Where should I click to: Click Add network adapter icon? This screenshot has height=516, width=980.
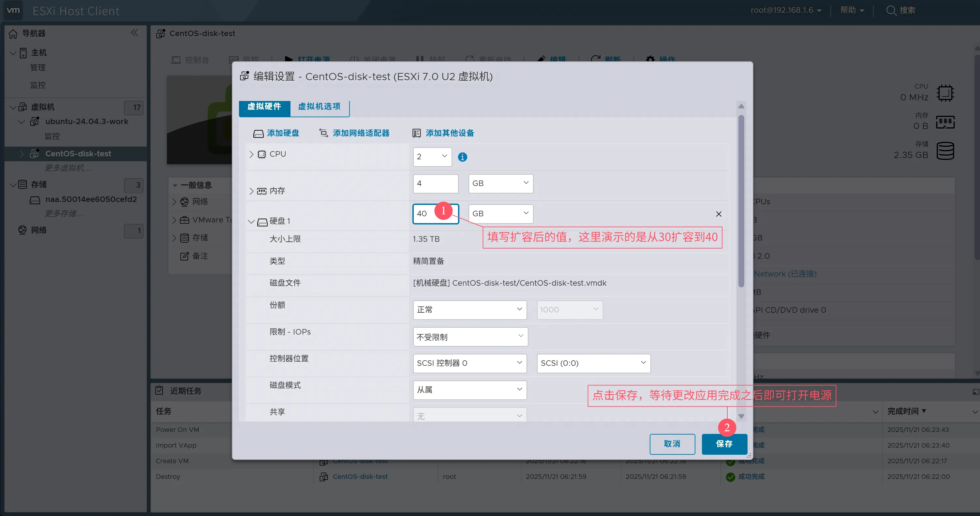[323, 133]
